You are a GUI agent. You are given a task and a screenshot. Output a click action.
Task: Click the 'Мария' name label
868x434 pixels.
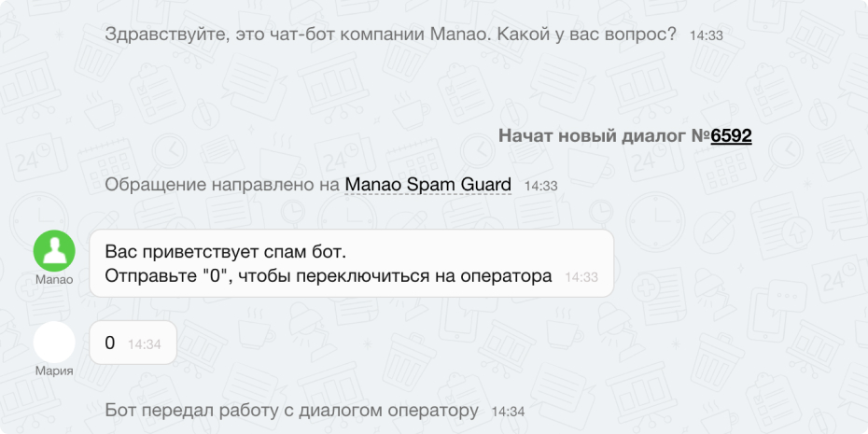click(54, 371)
